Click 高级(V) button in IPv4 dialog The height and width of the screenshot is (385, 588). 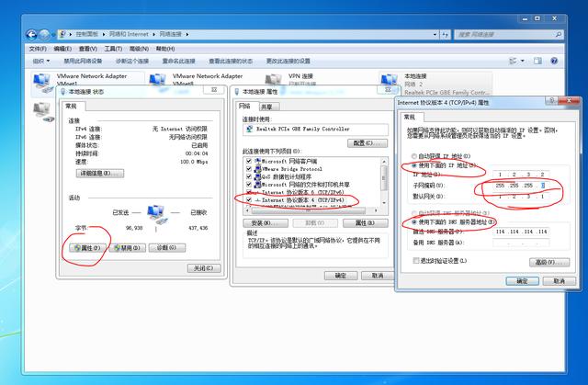tap(549, 262)
